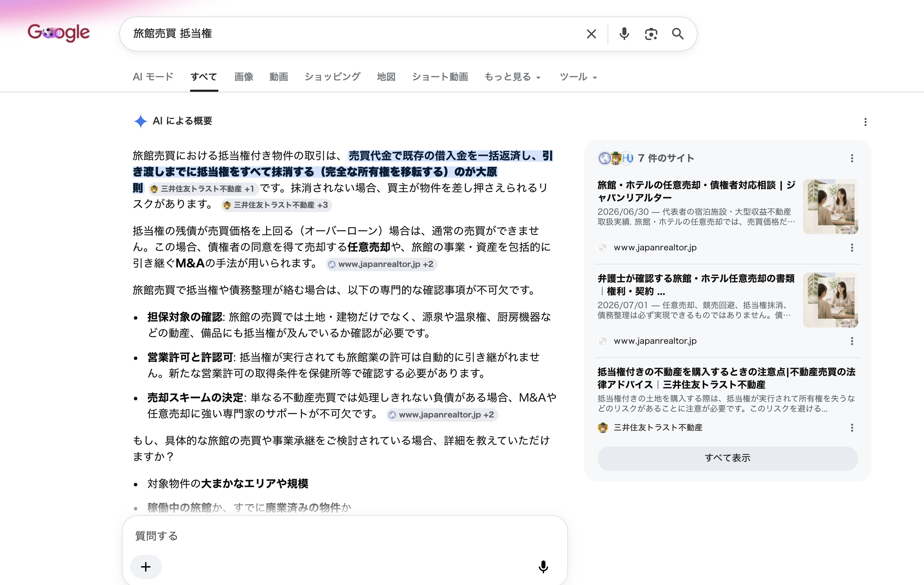Open the first www.japanrealtor.jp +2 citation
Image resolution: width=924 pixels, height=585 pixels.
coord(382,264)
